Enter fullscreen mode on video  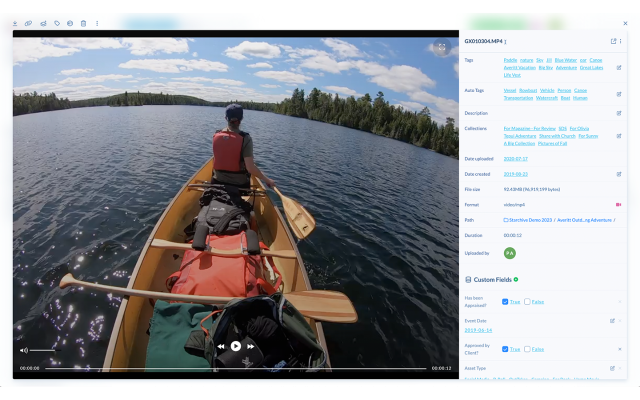point(441,47)
